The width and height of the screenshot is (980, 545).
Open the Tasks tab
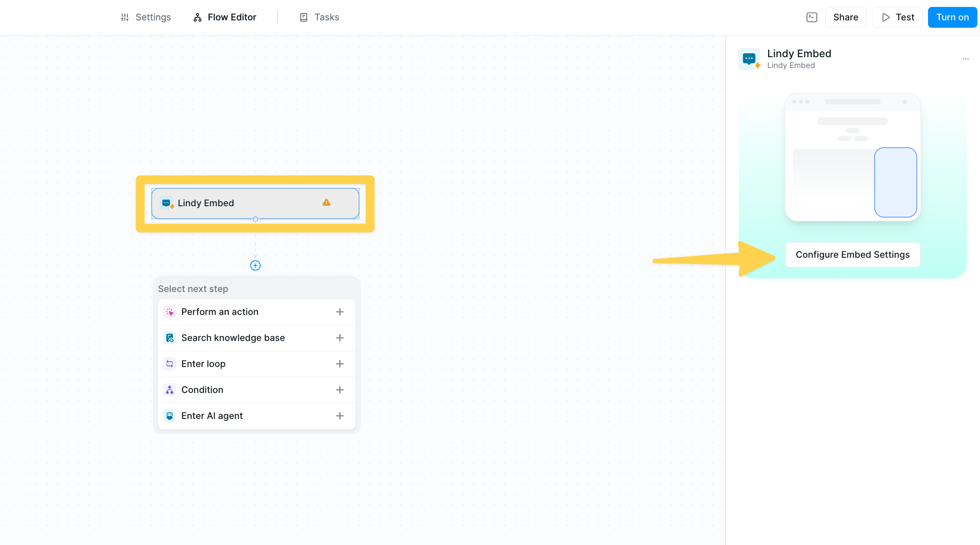coord(319,17)
